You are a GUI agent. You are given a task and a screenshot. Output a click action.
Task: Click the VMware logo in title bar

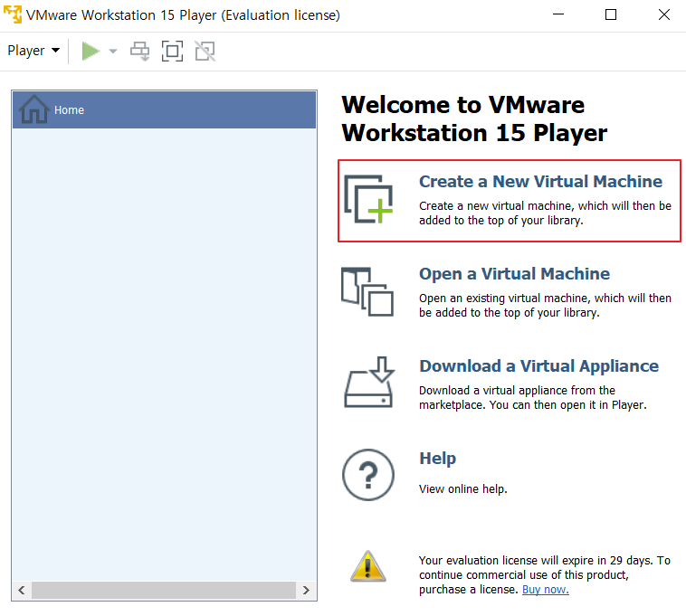[13, 14]
